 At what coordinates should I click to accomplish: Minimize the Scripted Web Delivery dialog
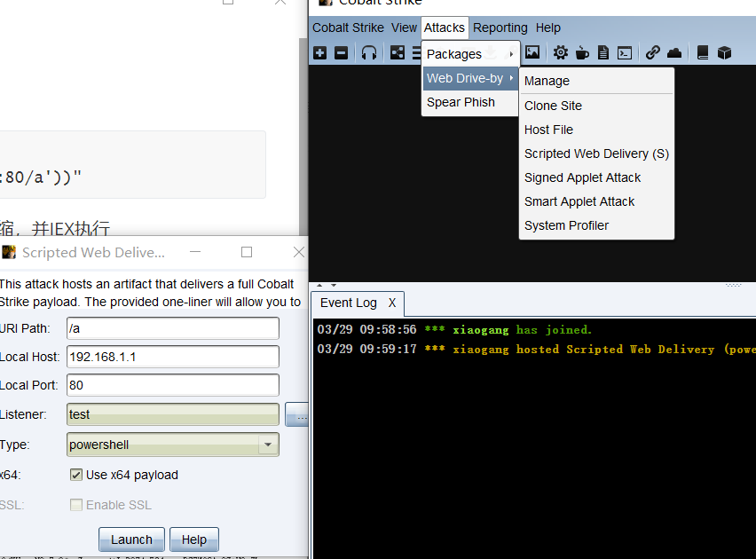[x=195, y=252]
